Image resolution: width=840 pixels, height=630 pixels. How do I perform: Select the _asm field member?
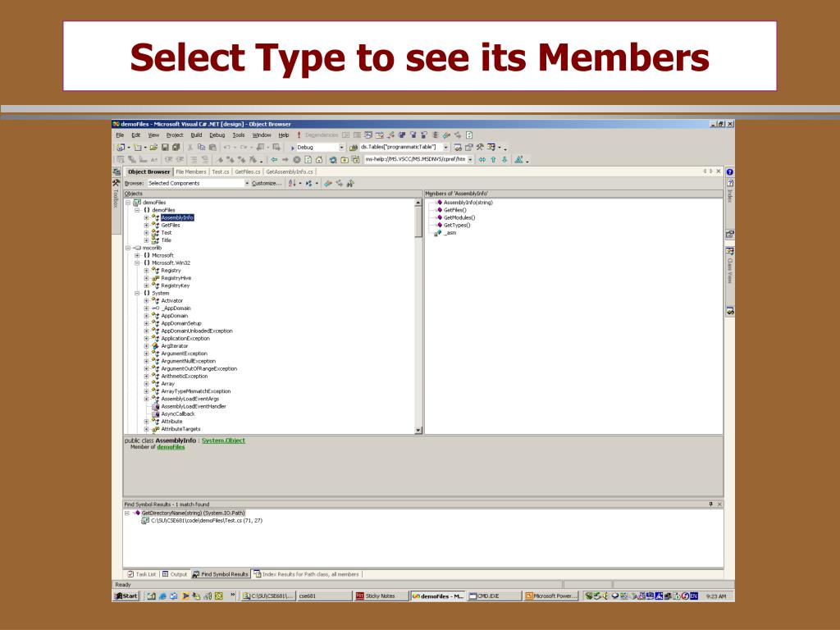450,233
